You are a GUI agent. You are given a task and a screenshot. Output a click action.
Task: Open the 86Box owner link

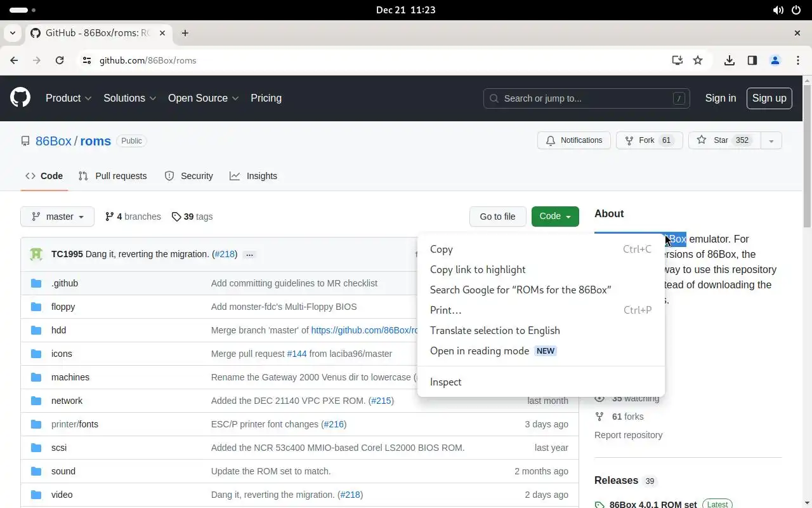53,141
